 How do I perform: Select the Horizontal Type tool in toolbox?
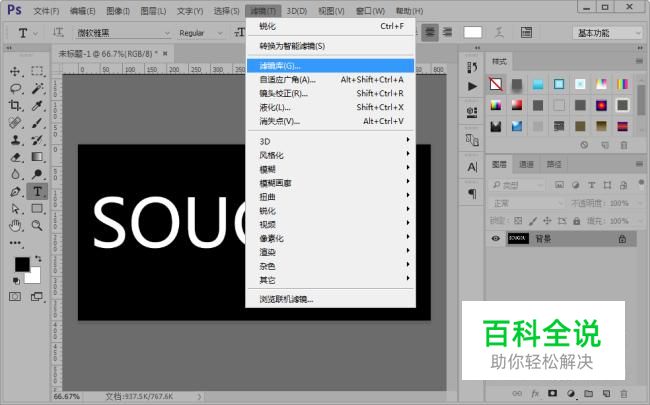[x=37, y=192]
